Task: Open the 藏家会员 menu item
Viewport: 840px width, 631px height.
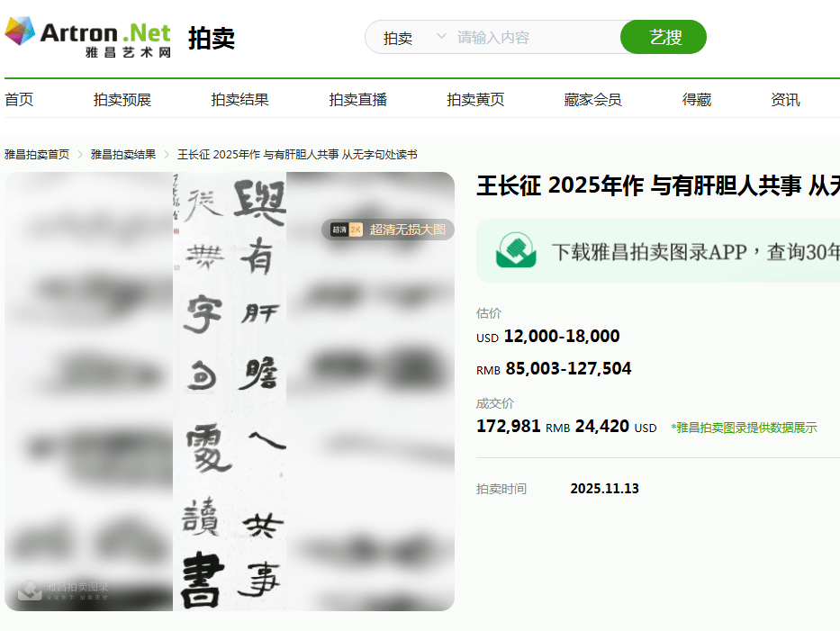Action: click(x=592, y=100)
